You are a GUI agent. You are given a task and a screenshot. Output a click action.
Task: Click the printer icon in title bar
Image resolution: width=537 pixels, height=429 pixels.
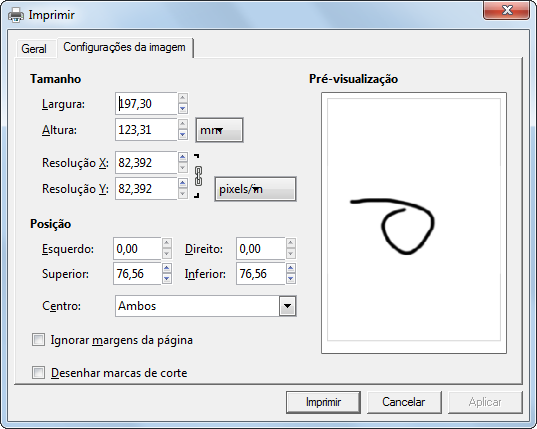(16, 15)
